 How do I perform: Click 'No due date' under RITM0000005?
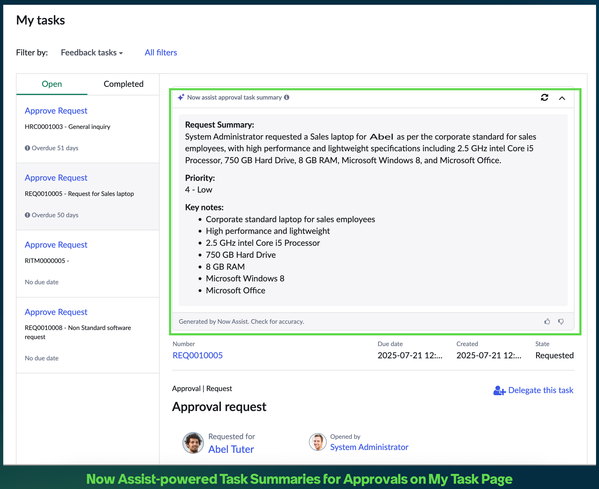coord(42,282)
